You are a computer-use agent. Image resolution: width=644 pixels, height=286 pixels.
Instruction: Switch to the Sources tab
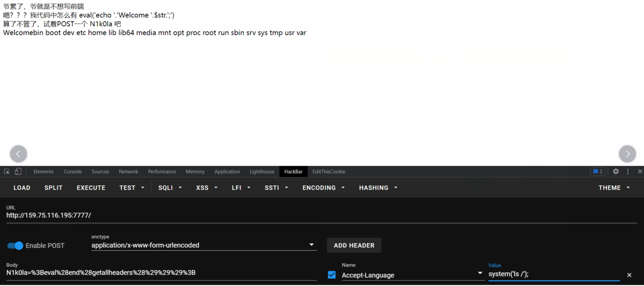click(x=100, y=171)
